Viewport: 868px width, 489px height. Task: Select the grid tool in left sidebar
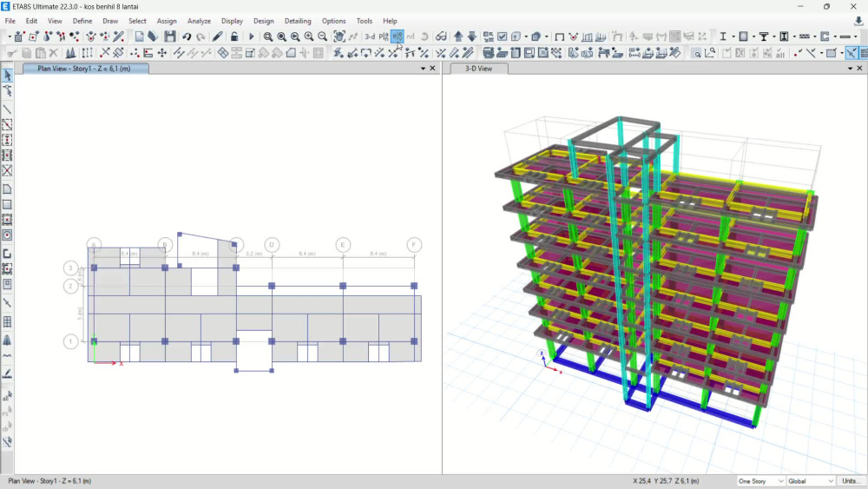tap(7, 321)
